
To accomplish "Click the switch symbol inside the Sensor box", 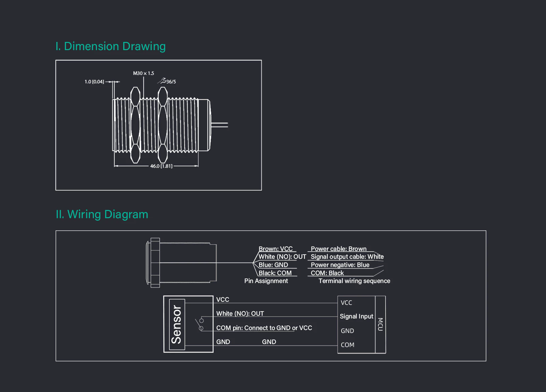I will [x=200, y=325].
